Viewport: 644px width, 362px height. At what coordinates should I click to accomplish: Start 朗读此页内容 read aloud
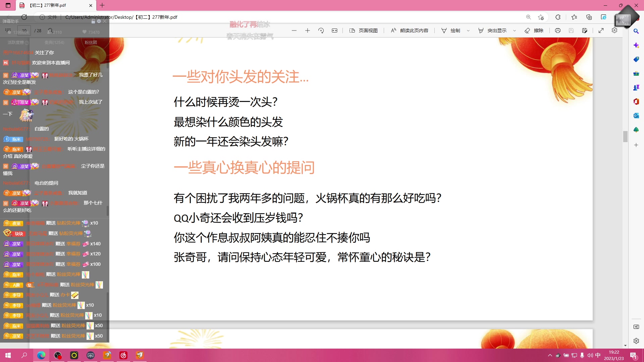point(410,31)
